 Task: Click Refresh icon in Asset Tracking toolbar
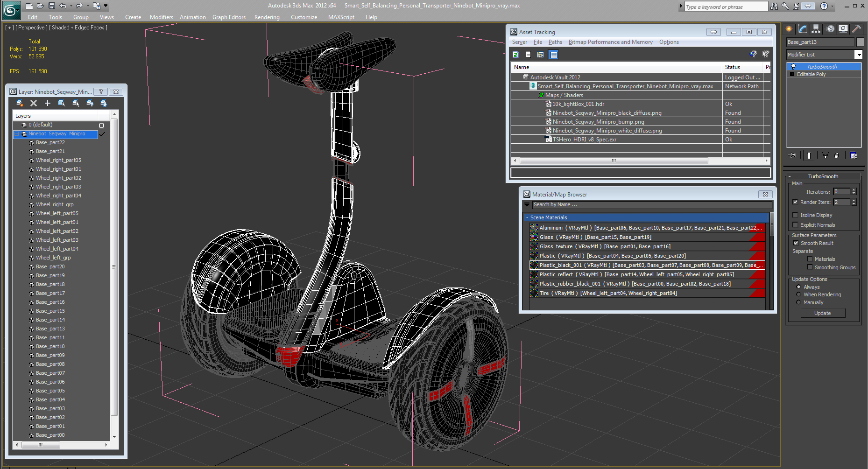point(516,55)
